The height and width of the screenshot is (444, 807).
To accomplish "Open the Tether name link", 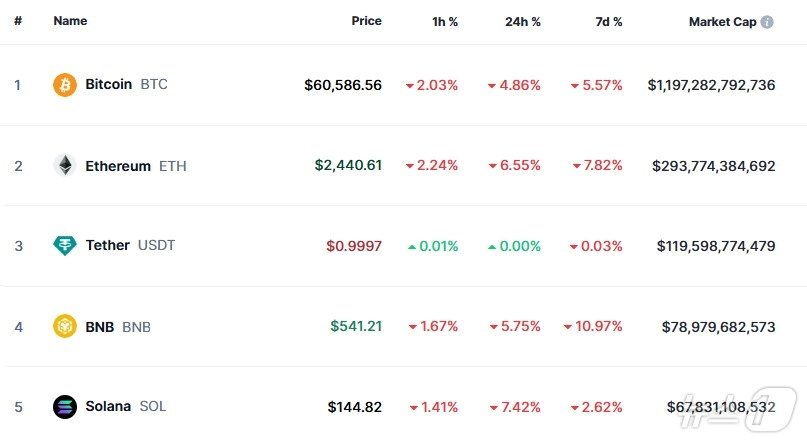I will pos(107,246).
